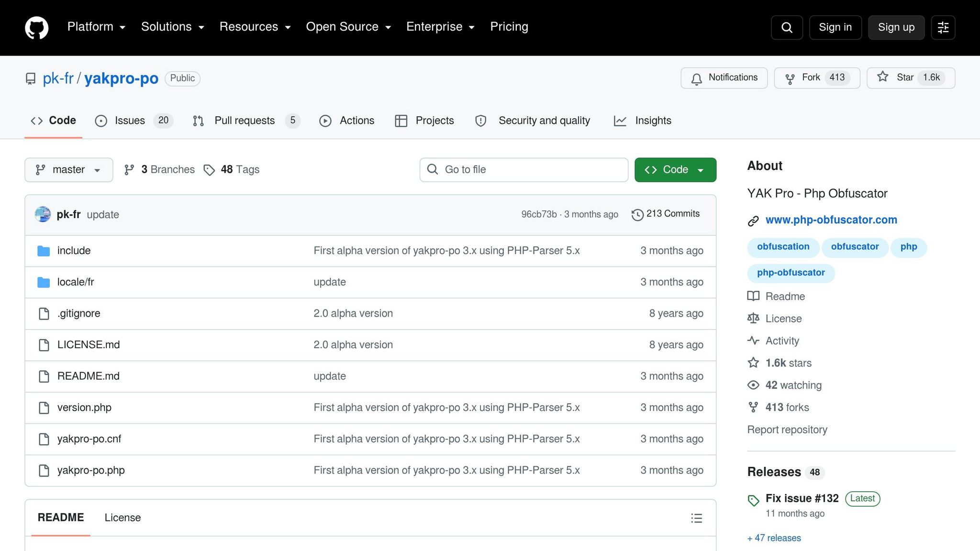Click the GitHub logo icon
The width and height of the screenshot is (980, 551).
click(37, 27)
